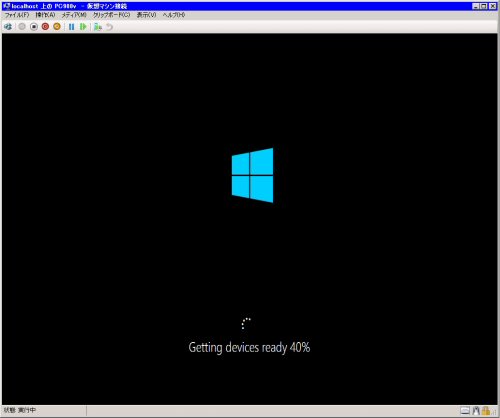Open the 操作(A) menu
The height and width of the screenshot is (418, 500).
coord(45,15)
